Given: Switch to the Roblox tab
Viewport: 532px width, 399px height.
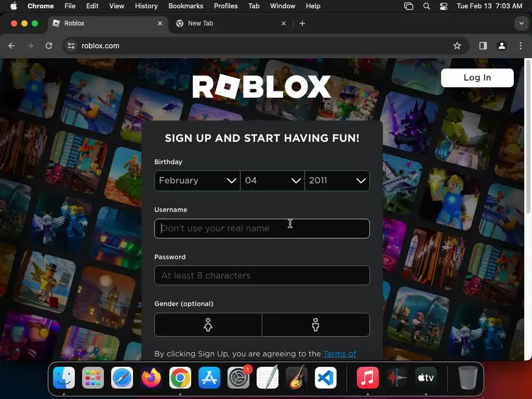Looking at the screenshot, I should tap(108, 23).
